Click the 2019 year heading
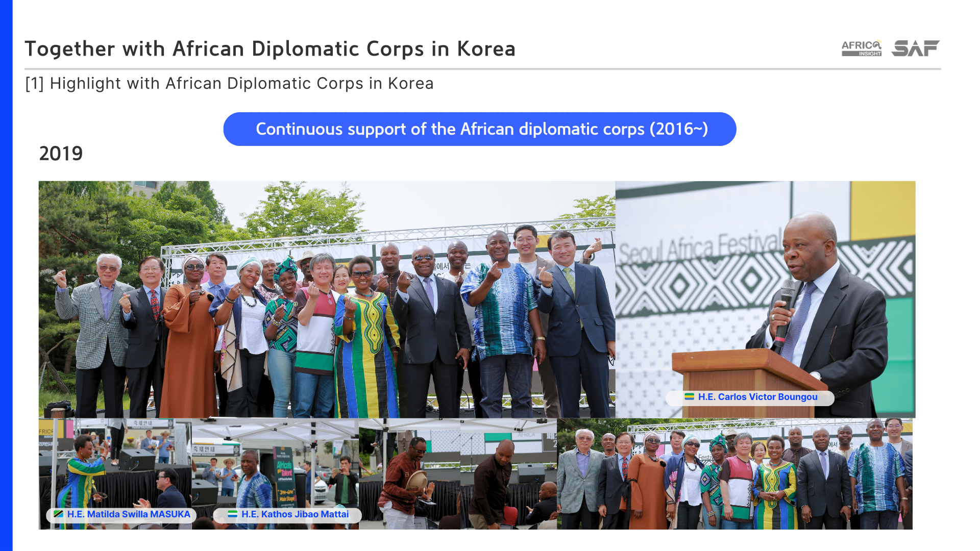This screenshot has height=551, width=980. (61, 154)
